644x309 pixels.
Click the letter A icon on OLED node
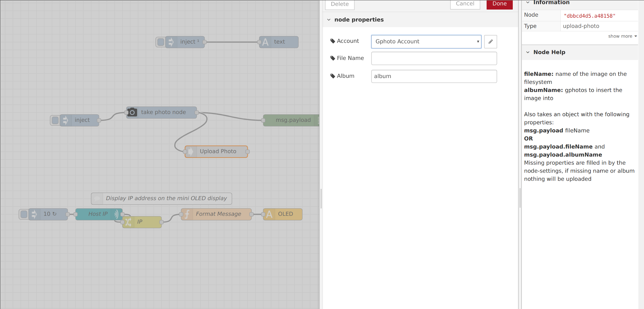point(269,214)
